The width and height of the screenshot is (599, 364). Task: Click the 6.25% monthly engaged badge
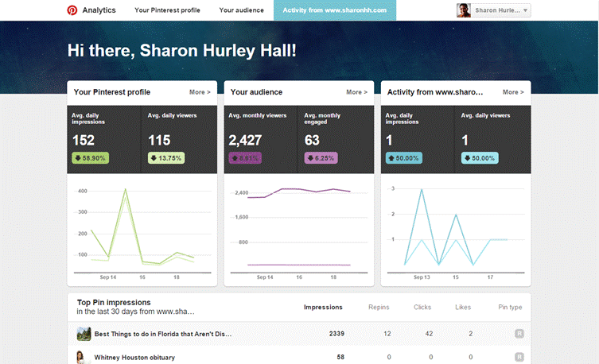321,158
